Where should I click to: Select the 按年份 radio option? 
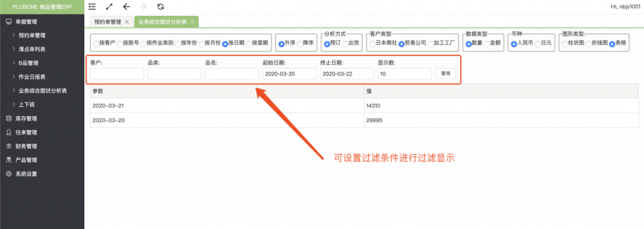pyautogui.click(x=178, y=43)
